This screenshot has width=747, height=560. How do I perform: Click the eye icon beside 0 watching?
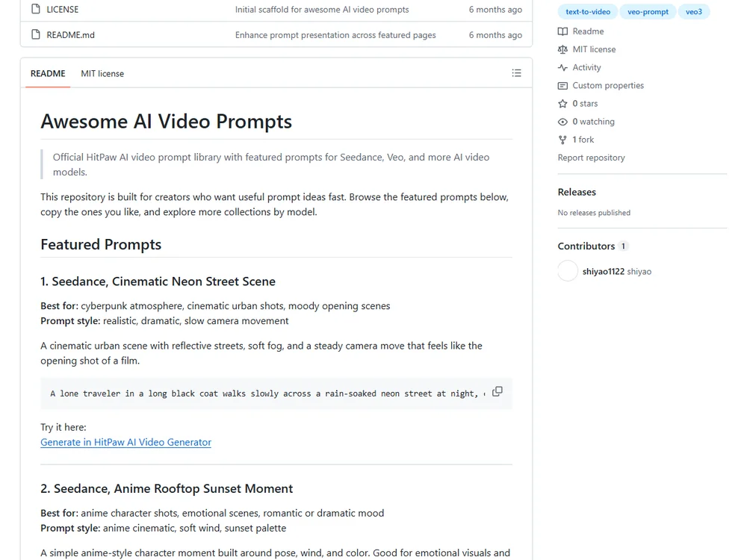click(562, 122)
